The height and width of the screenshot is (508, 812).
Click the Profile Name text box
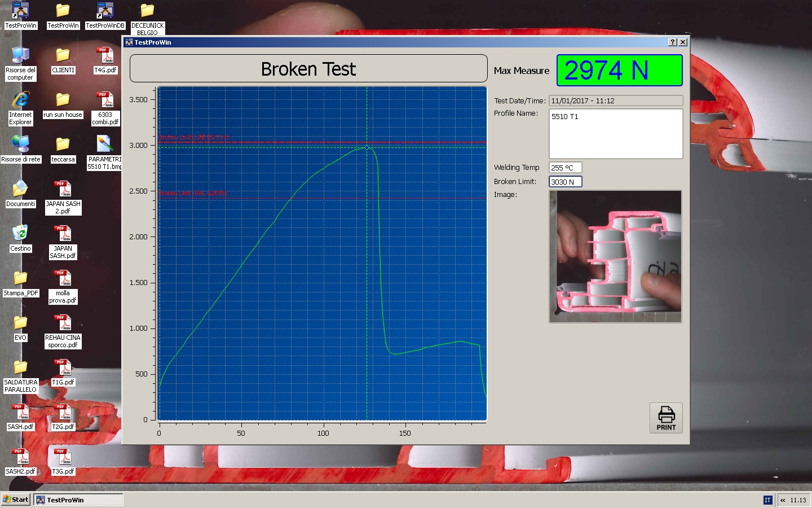[615, 134]
